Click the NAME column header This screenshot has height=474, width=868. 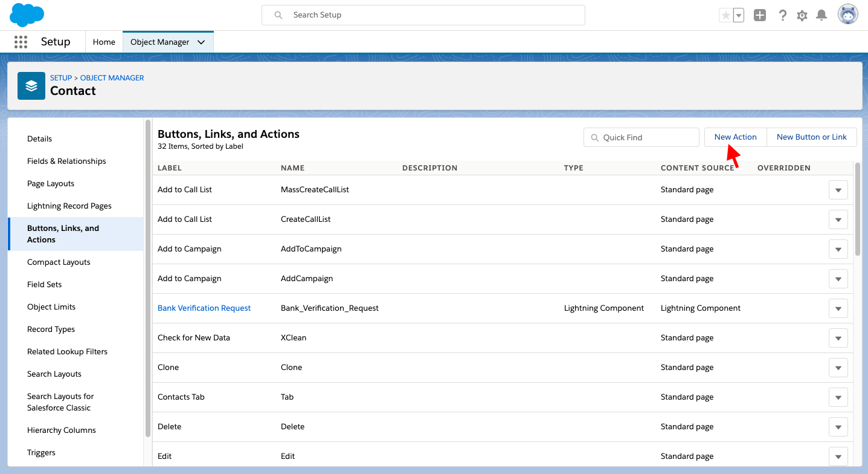click(x=293, y=168)
